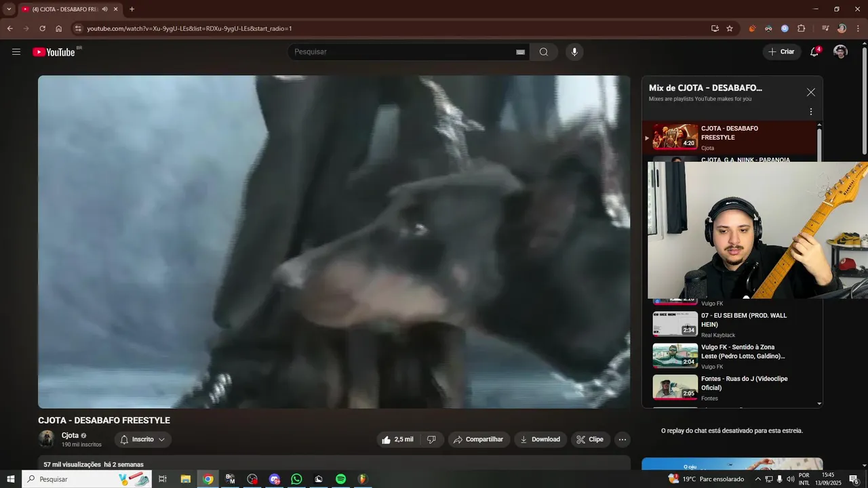Open browser home page button
Image resolution: width=868 pixels, height=488 pixels.
coord(58,28)
